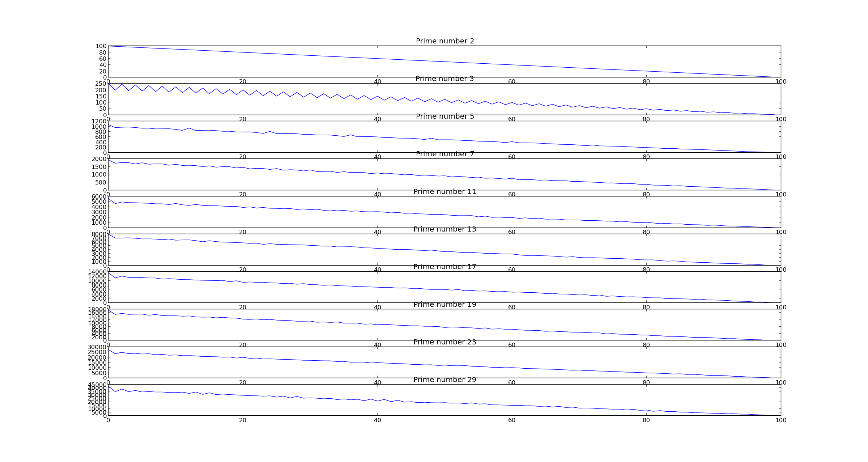This screenshot has height=462, width=868.
Task: Click x-axis label 60 beneath Prime number 29 plot
Action: 512,420
